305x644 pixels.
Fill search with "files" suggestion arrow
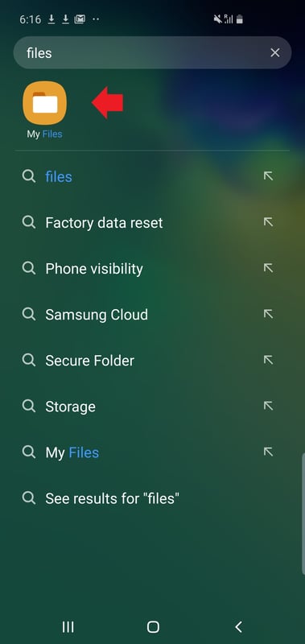coord(268,176)
